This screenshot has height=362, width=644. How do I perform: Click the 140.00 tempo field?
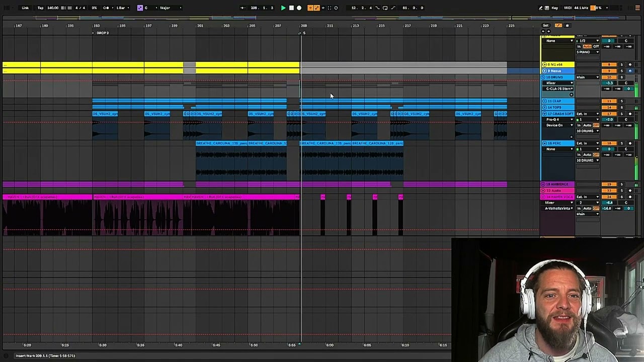[x=53, y=8]
